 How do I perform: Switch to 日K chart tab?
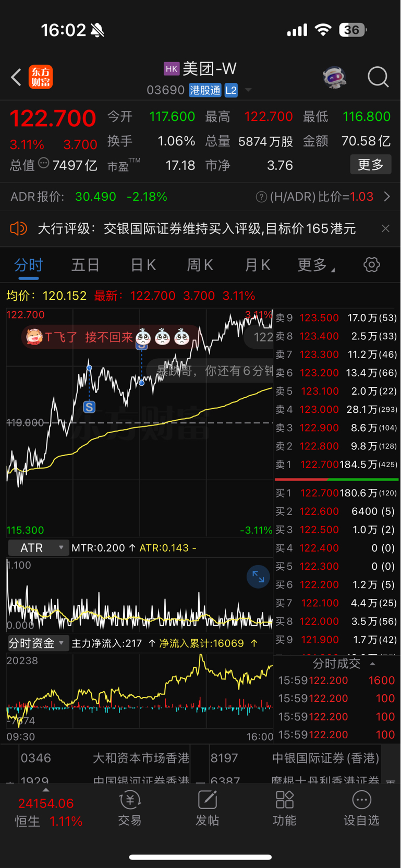point(143,265)
